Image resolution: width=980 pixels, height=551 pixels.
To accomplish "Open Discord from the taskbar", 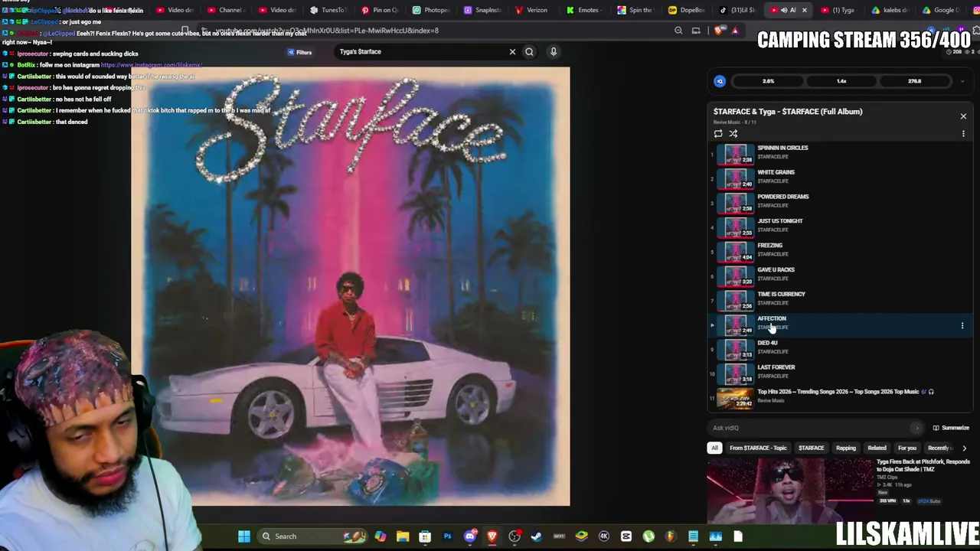I will click(470, 536).
